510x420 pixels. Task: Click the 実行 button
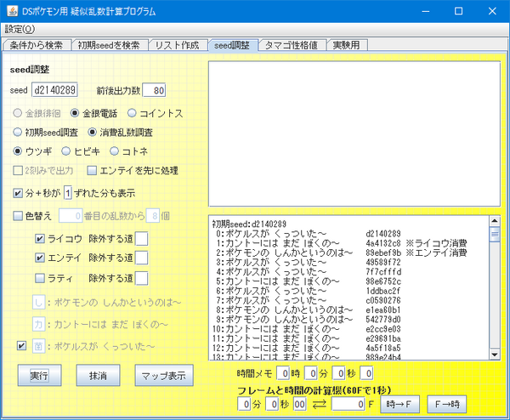39,376
